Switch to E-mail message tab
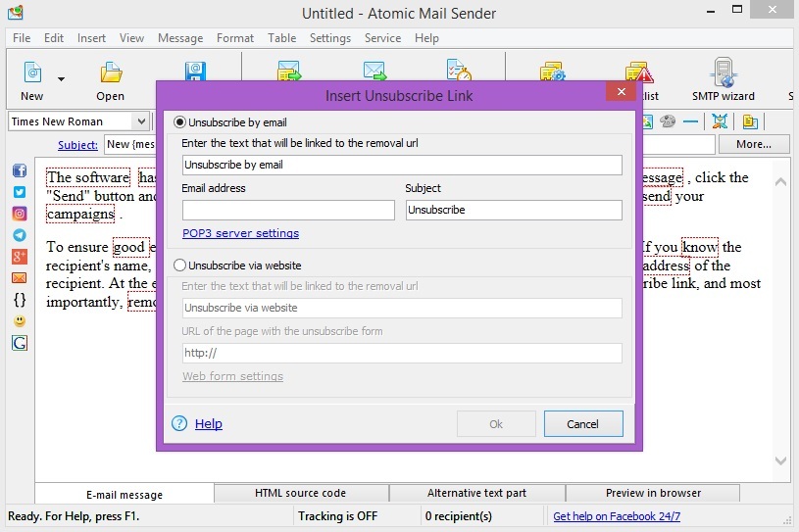 click(125, 494)
